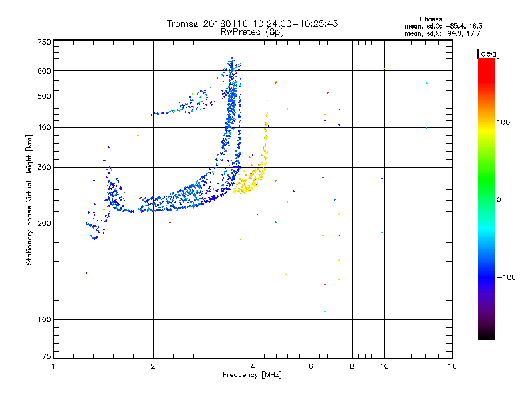The height and width of the screenshot is (399, 532).
Task: Click the x-axis tick label '6'
Action: click(x=311, y=366)
